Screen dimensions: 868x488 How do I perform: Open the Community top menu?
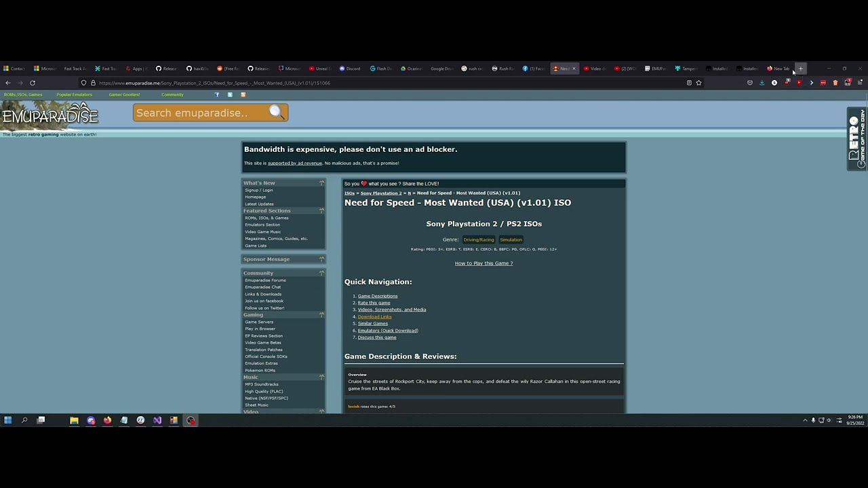pos(172,95)
